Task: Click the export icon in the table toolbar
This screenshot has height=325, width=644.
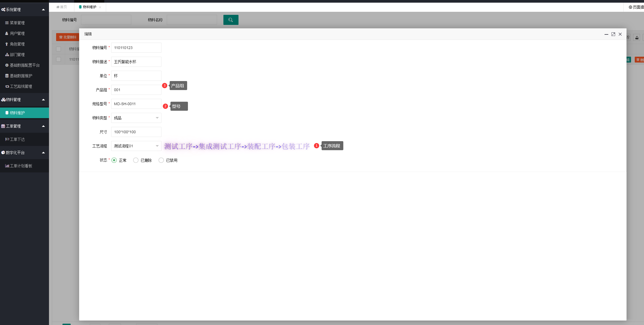Action: [637, 37]
